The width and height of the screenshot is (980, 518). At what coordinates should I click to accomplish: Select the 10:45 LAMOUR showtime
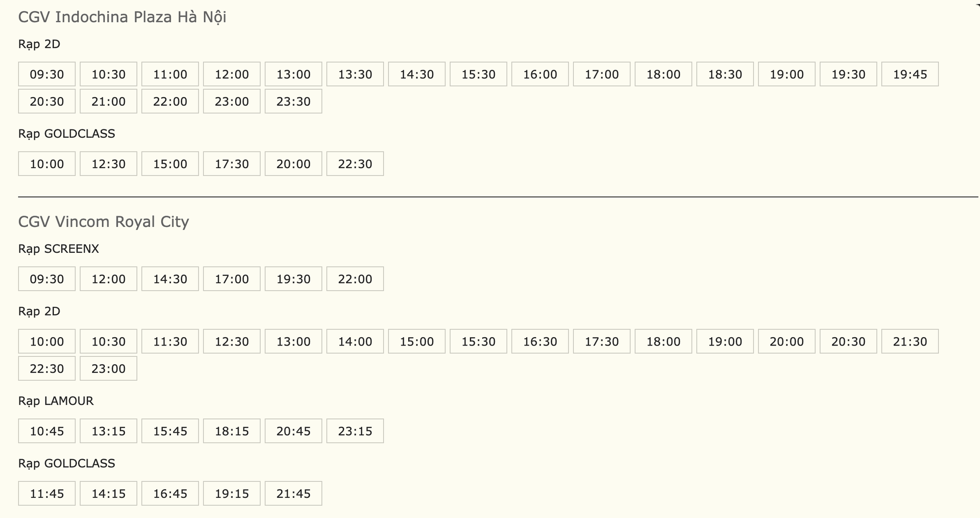[x=47, y=431]
